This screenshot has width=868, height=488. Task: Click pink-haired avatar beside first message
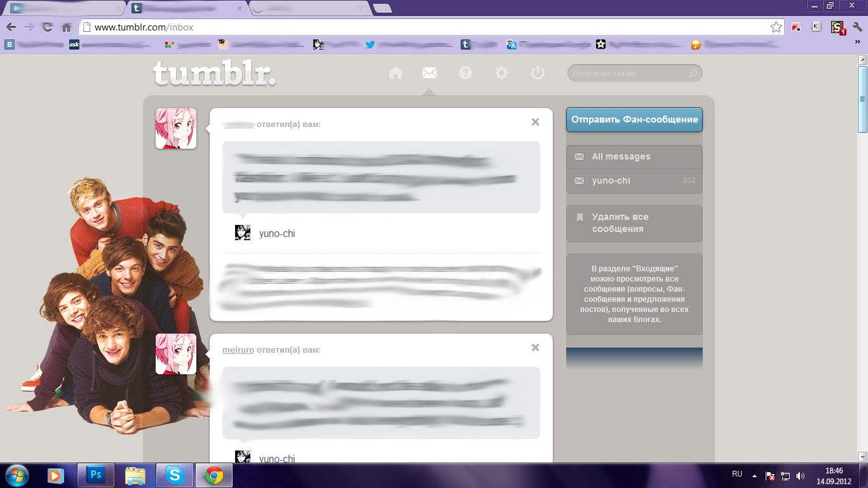(x=176, y=128)
